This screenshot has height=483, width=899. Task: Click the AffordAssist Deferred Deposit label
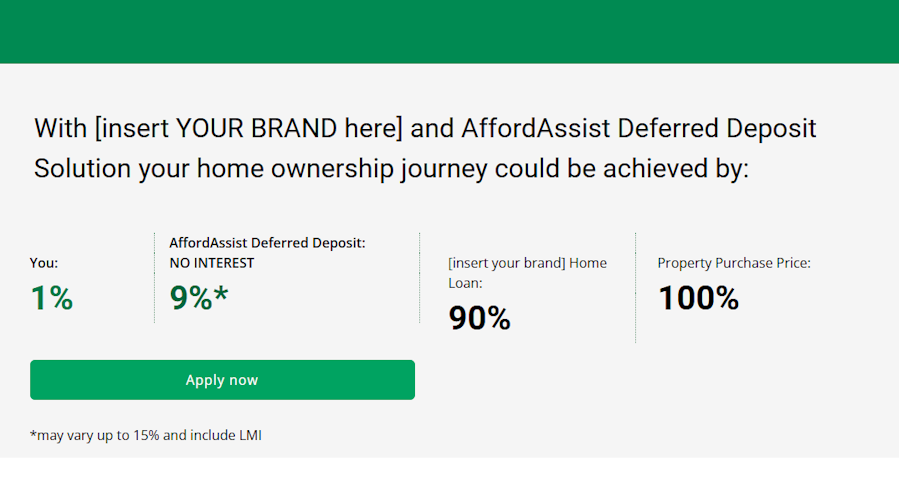point(267,243)
